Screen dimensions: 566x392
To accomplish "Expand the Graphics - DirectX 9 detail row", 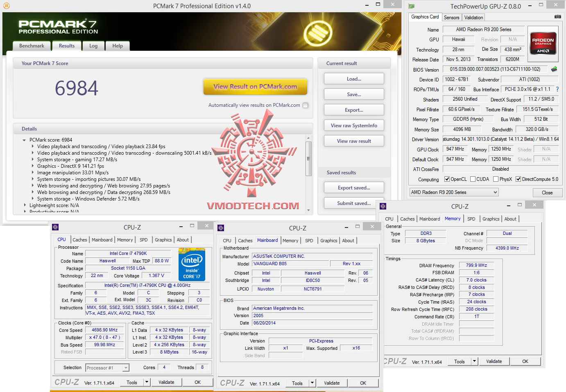I will (33, 166).
